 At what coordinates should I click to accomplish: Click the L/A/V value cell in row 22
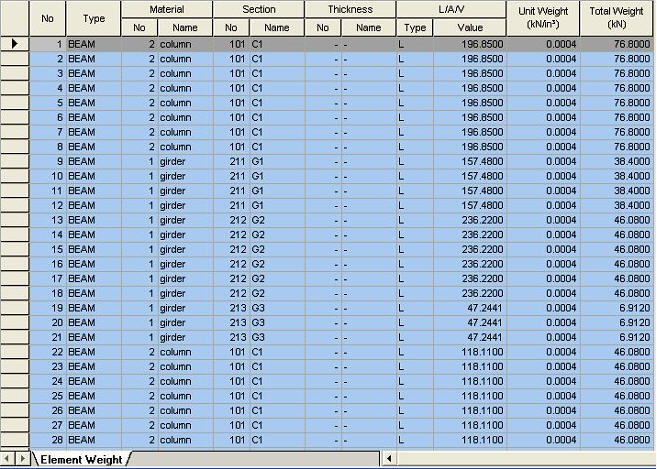point(468,352)
